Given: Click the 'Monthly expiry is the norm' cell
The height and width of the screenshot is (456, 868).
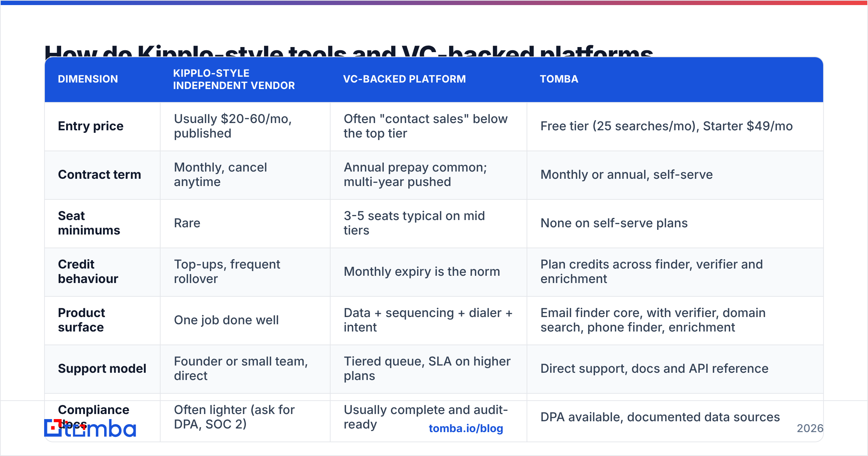Looking at the screenshot, I should [x=429, y=272].
